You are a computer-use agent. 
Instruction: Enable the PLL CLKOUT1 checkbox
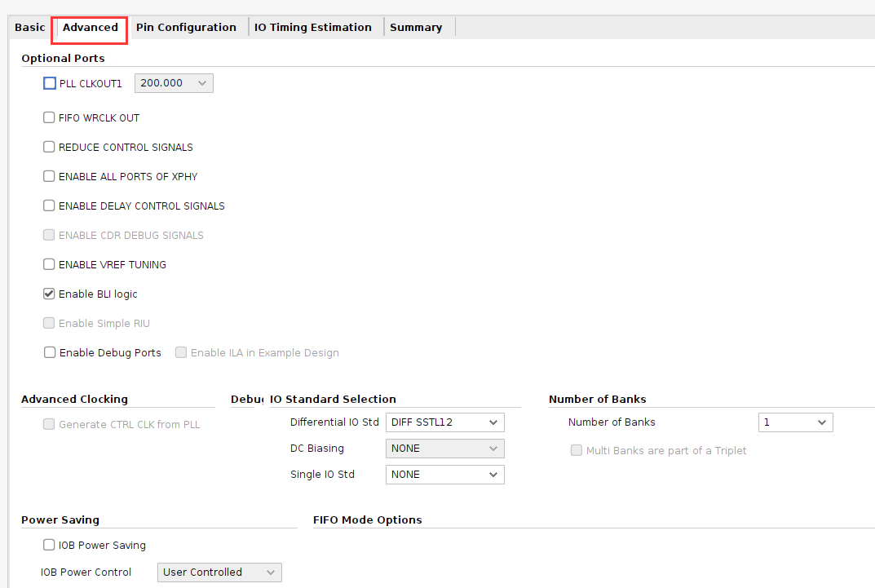pos(50,83)
